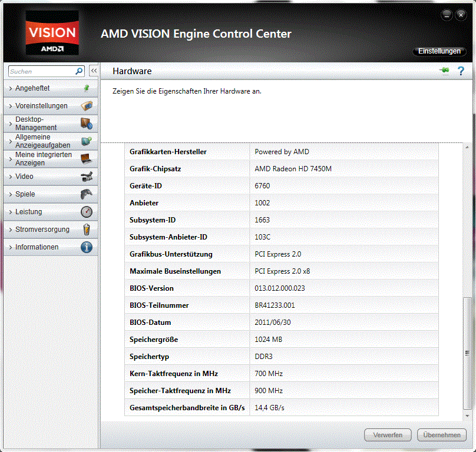This screenshot has width=476, height=452.
Task: Select the 900 MHz memory clock value
Action: pyautogui.click(x=269, y=390)
